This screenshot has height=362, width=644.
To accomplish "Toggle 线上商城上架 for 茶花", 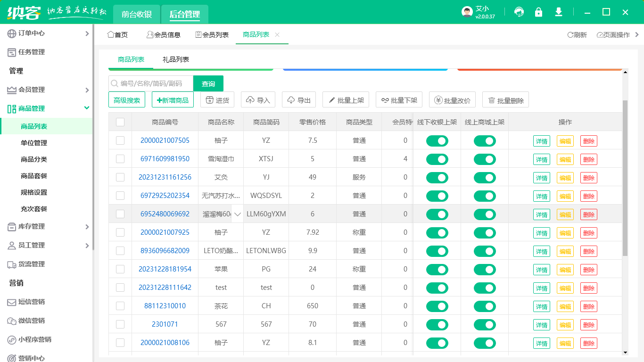I will click(x=485, y=306).
